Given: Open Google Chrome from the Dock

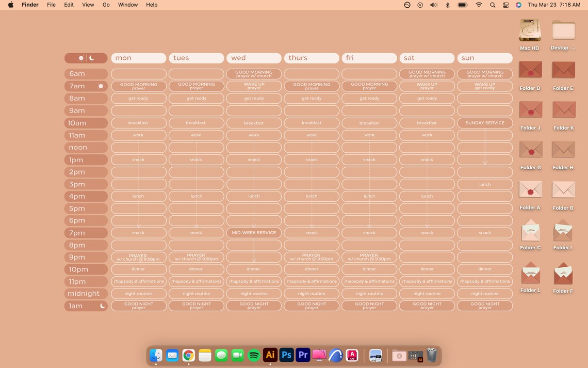Looking at the screenshot, I should pyautogui.click(x=188, y=355).
